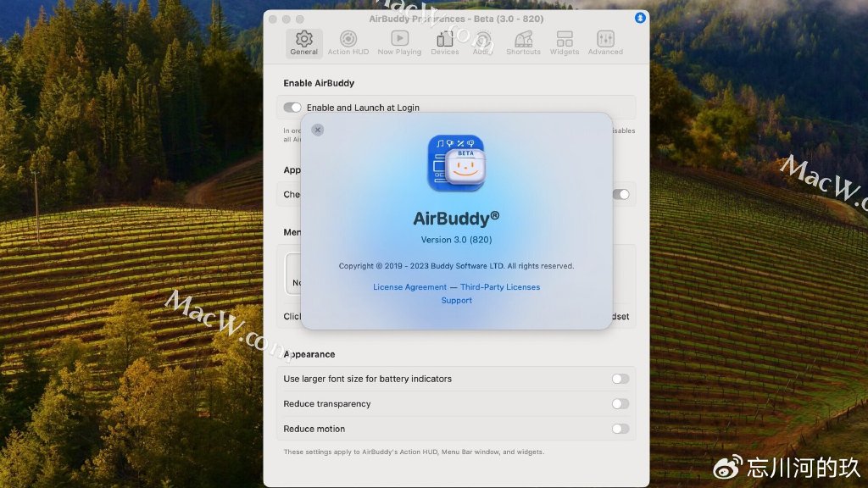Click the blue Bluetooth icon in title bar

click(x=640, y=19)
